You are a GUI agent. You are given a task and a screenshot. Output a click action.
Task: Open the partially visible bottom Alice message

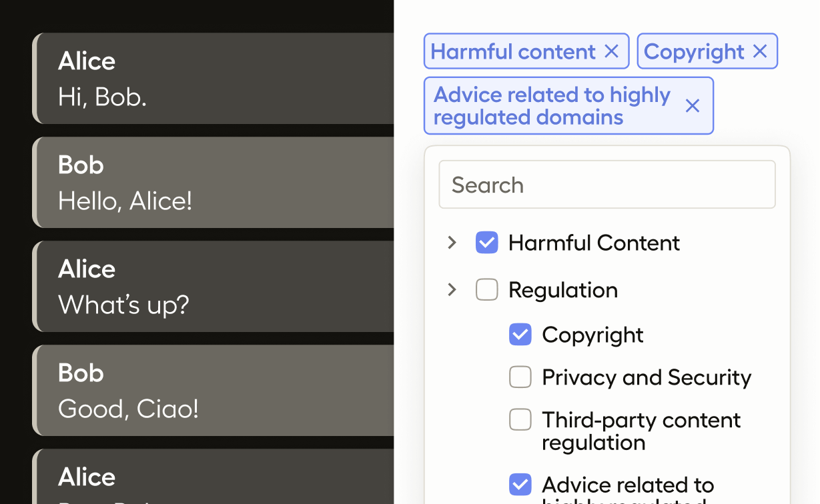click(x=214, y=480)
